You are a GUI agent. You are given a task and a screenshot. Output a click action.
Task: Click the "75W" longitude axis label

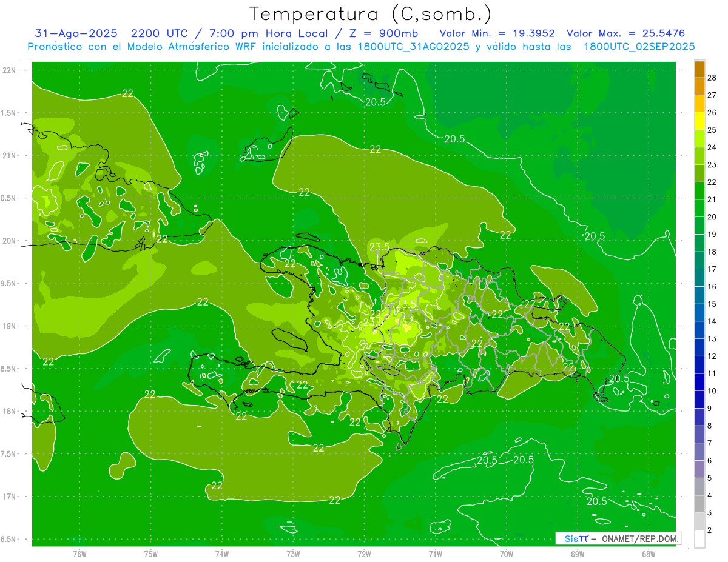click(x=151, y=554)
